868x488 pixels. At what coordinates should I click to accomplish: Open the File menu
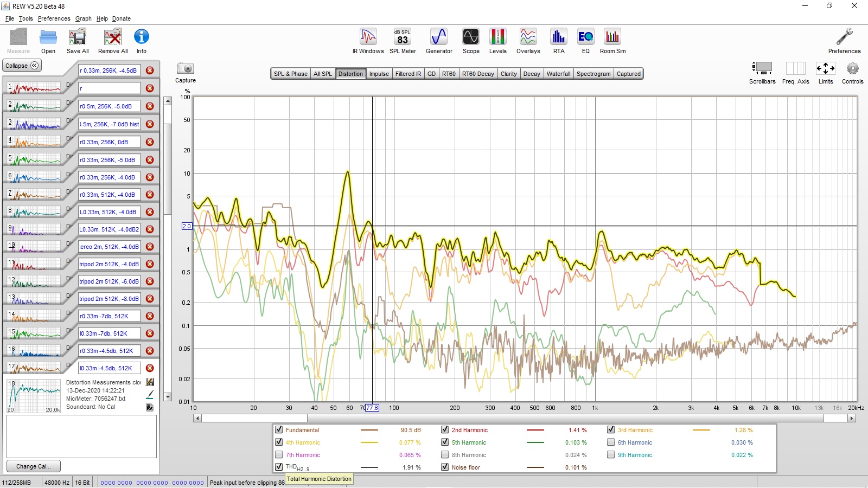[10, 18]
